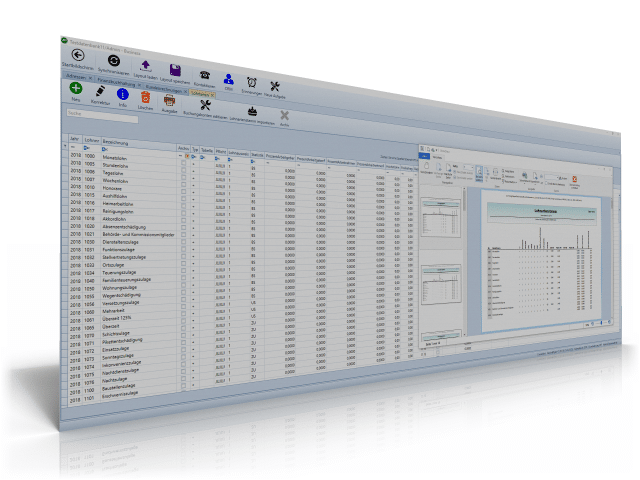The image size is (640, 480).
Task: Click the Ausgabe printer icon
Action: (x=169, y=101)
